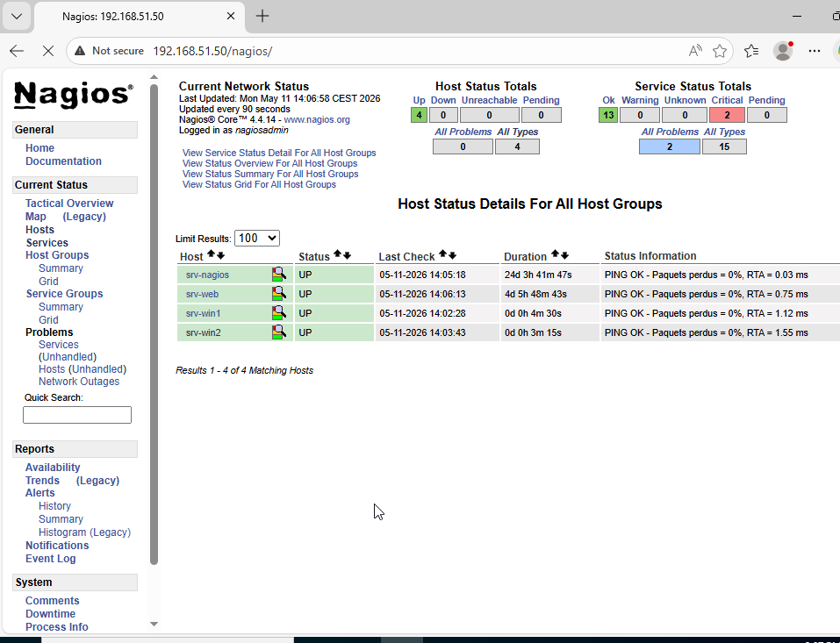Viewport: 840px width, 643px height.
Task: Open Event Log link
Action: coord(51,559)
